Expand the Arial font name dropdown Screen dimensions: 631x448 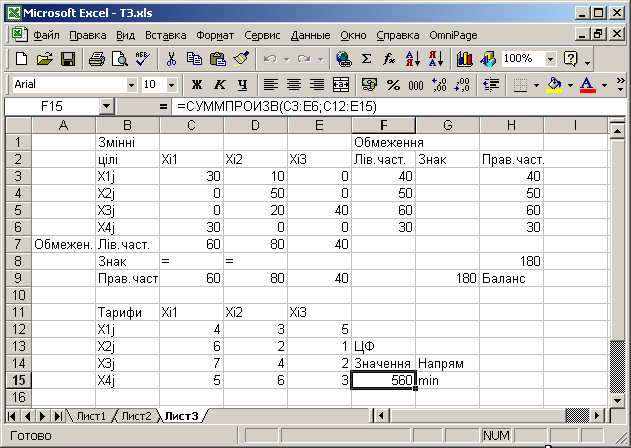pos(131,85)
